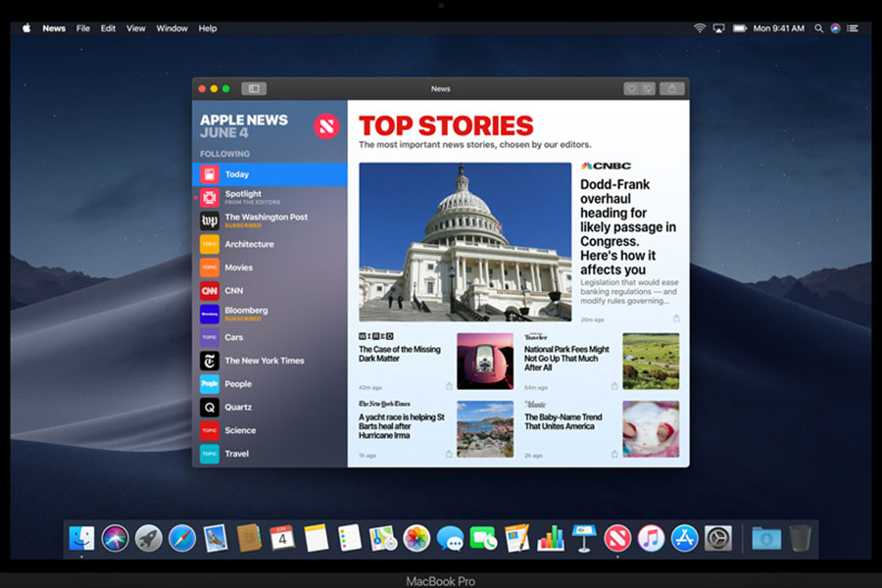Click the Dislike story broken-heart icon
Screen dimensions: 882x588
(x=648, y=88)
